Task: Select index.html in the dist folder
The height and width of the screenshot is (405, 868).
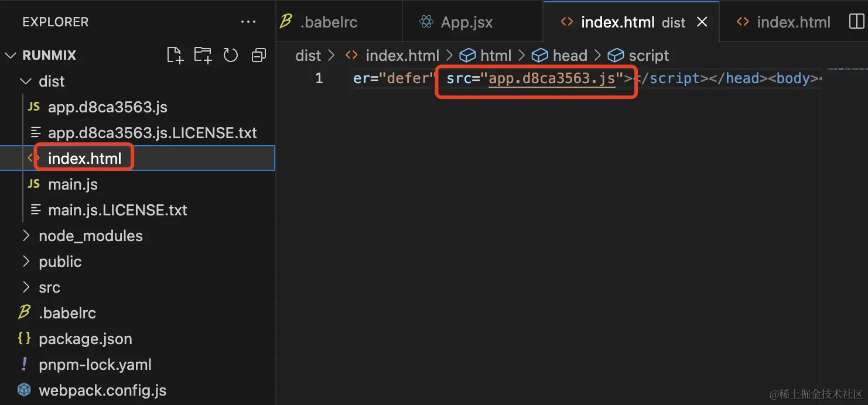Action: (137, 158)
